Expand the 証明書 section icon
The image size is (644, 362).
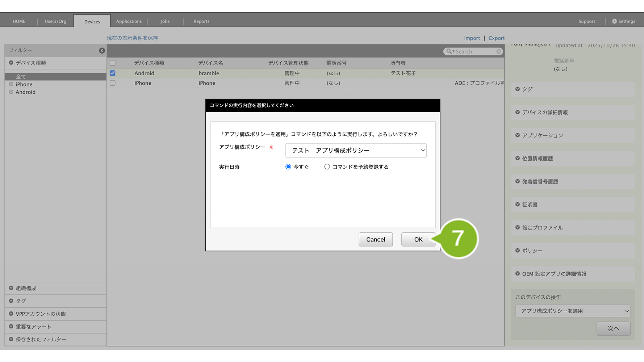click(518, 205)
